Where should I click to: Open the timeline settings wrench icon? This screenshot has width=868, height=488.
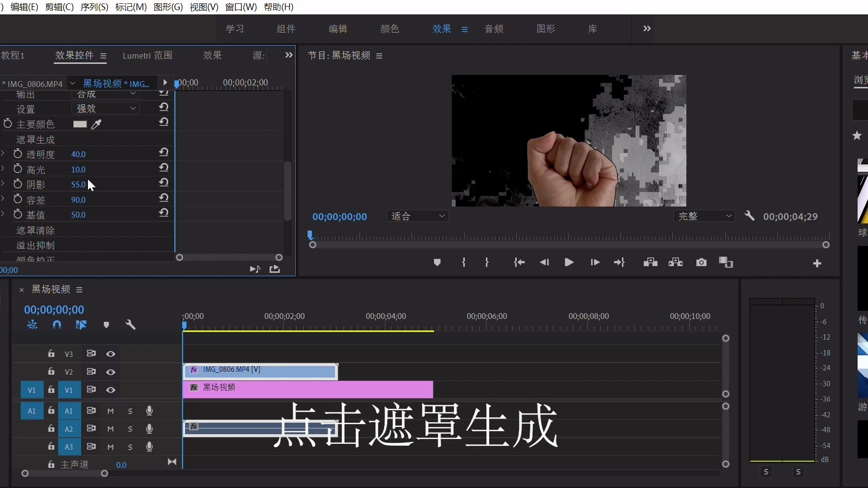click(131, 325)
